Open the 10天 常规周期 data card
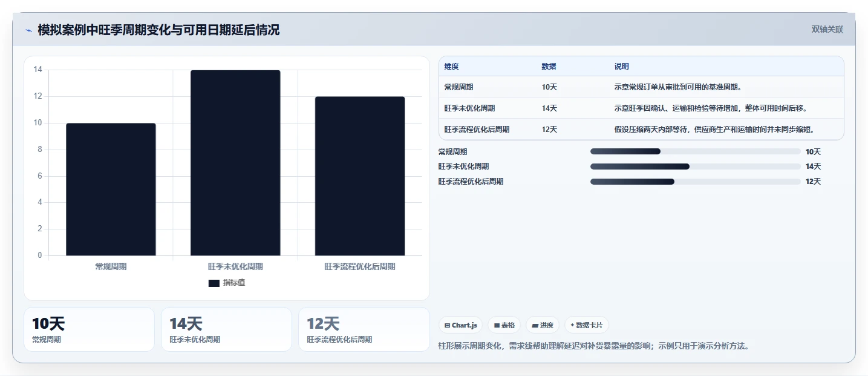Viewport: 868px width, 376px height. click(89, 329)
